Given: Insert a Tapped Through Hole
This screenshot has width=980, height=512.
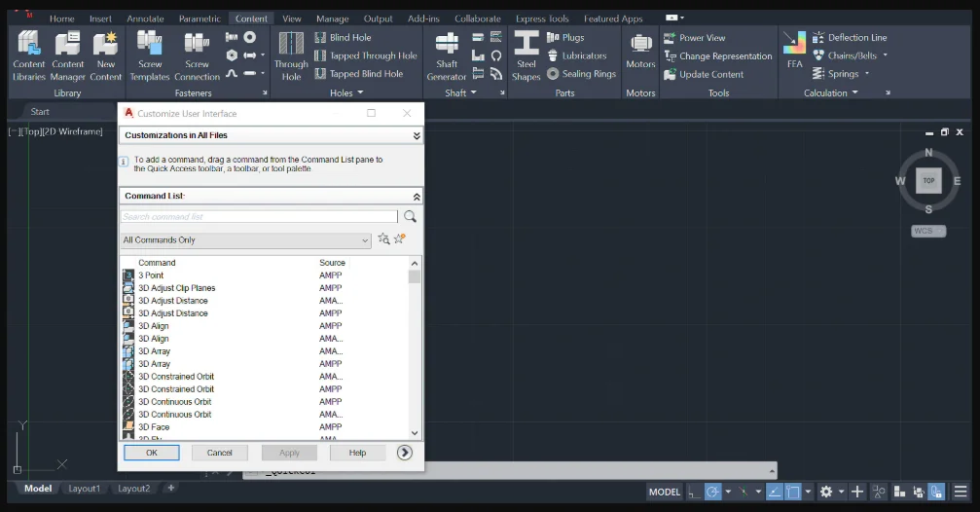Looking at the screenshot, I should coord(366,55).
